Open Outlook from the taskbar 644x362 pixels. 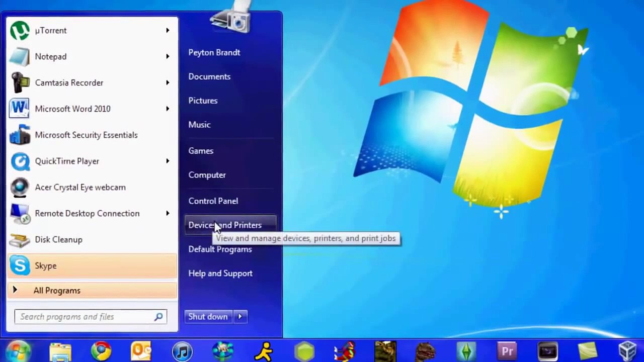[141, 351]
